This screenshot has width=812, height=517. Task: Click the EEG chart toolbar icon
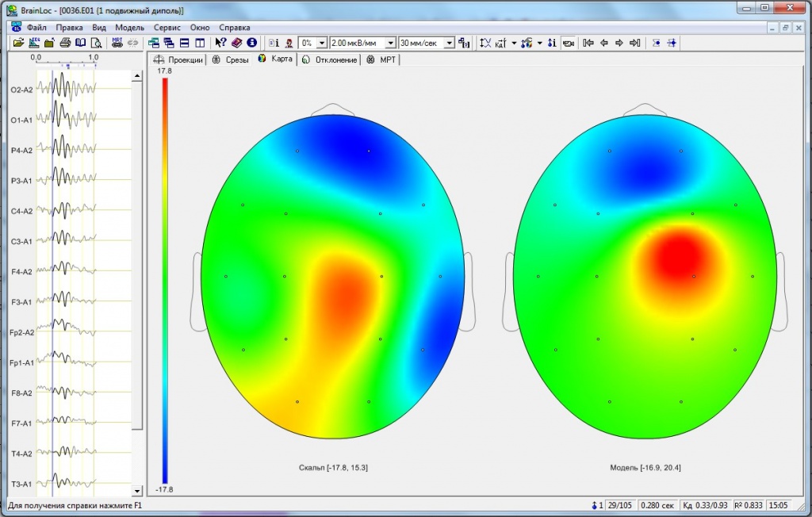point(34,43)
